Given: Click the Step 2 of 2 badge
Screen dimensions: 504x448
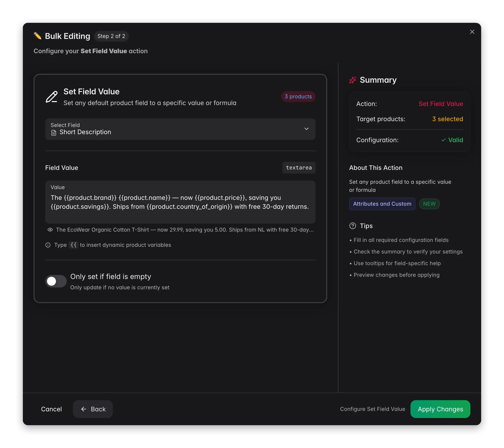Looking at the screenshot, I should click(111, 36).
